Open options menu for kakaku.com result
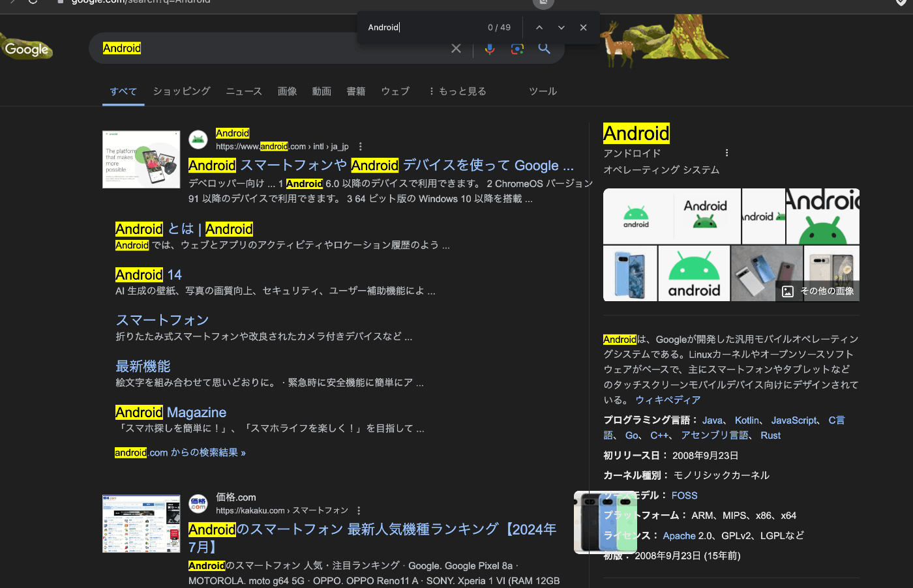The width and height of the screenshot is (913, 588). [x=359, y=510]
